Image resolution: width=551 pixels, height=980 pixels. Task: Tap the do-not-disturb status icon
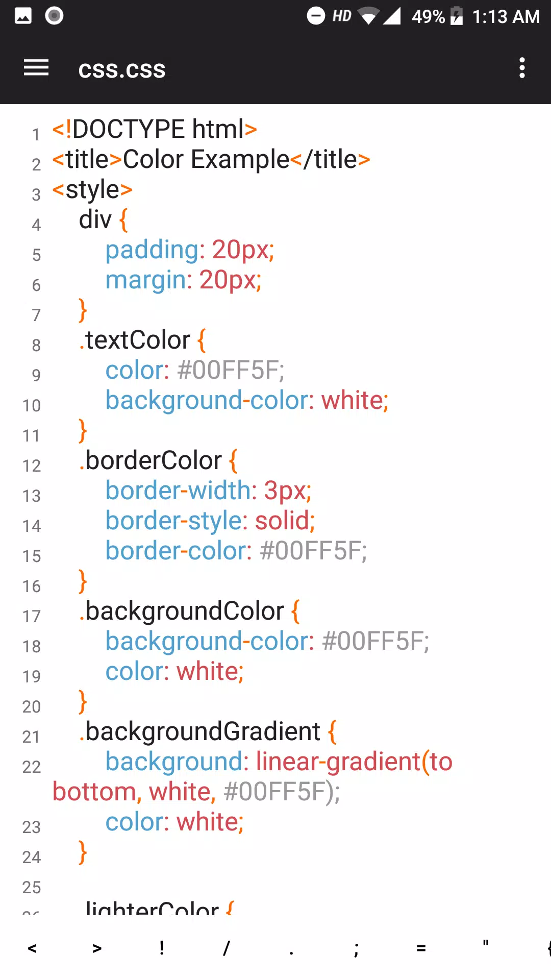[x=316, y=16]
